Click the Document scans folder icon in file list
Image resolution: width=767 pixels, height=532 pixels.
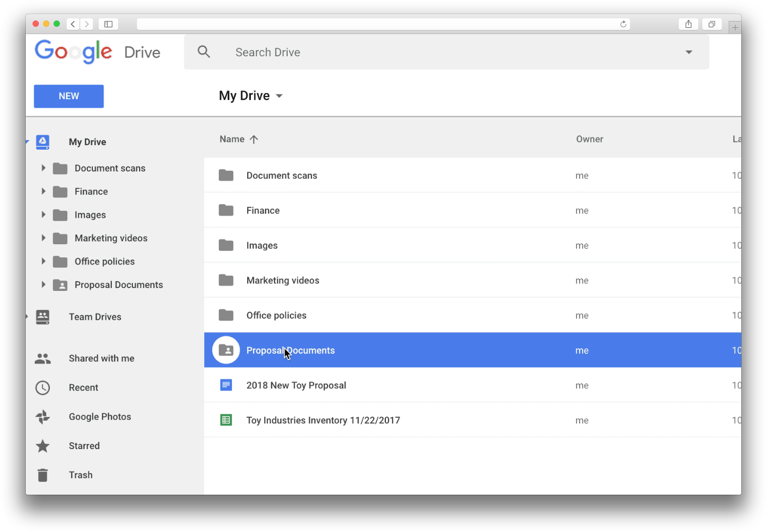(x=226, y=175)
